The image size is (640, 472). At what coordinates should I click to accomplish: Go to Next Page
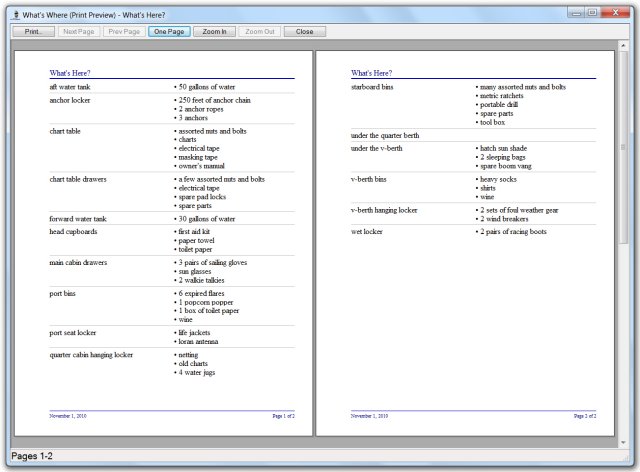[x=77, y=32]
